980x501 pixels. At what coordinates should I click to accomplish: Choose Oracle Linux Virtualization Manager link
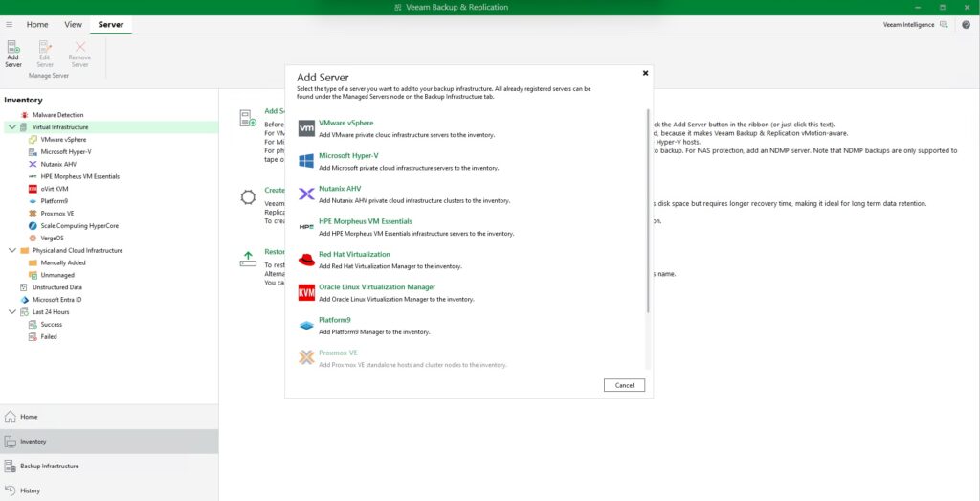[x=377, y=287]
